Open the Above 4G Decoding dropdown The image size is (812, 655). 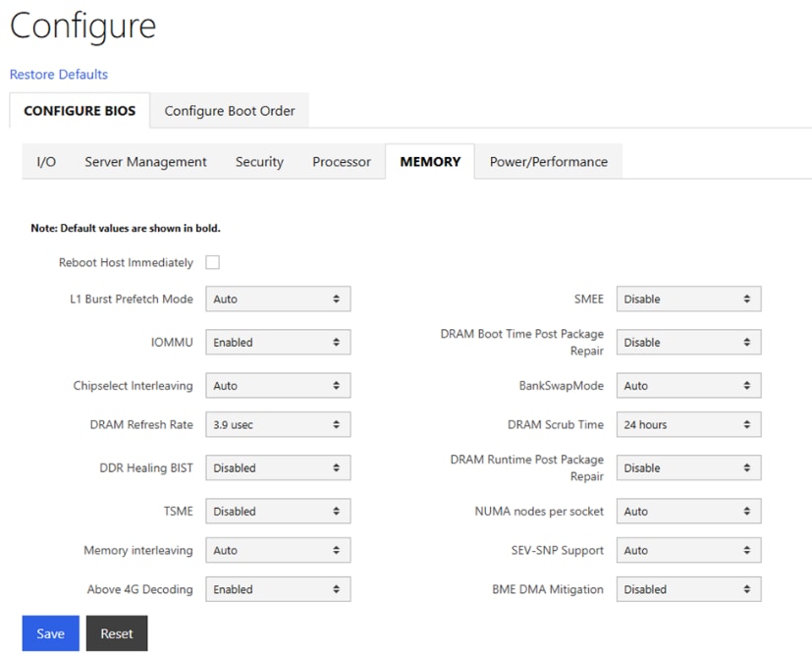coord(277,590)
